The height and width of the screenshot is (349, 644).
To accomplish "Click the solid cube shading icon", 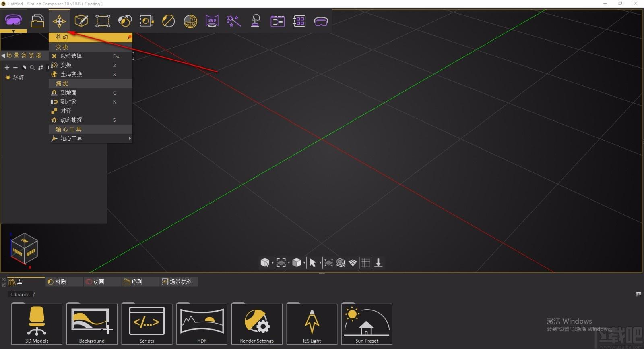I will click(297, 263).
